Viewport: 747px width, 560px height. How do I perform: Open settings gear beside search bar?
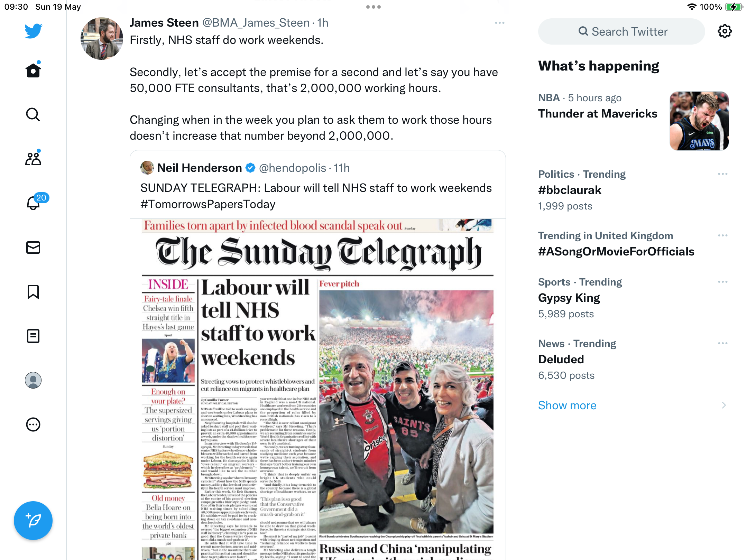click(x=725, y=31)
